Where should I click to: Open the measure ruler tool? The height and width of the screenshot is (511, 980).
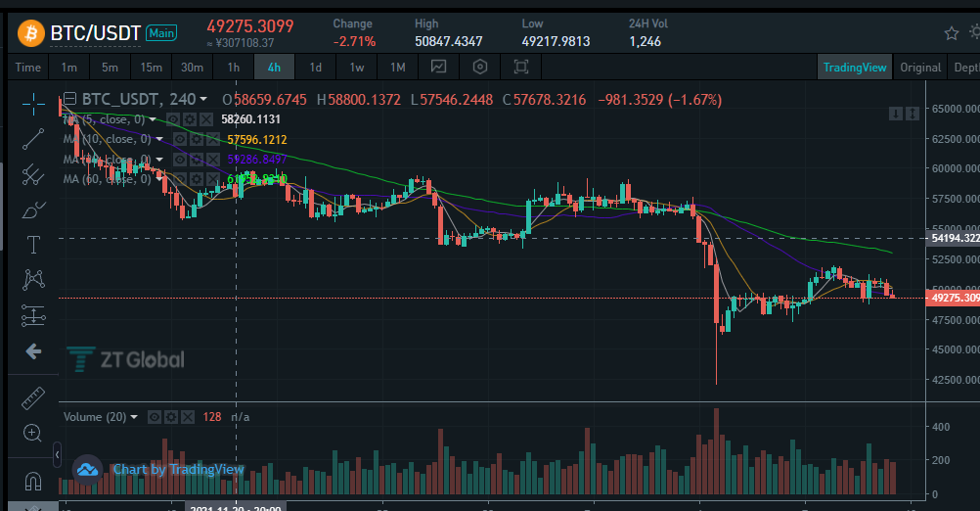click(33, 397)
